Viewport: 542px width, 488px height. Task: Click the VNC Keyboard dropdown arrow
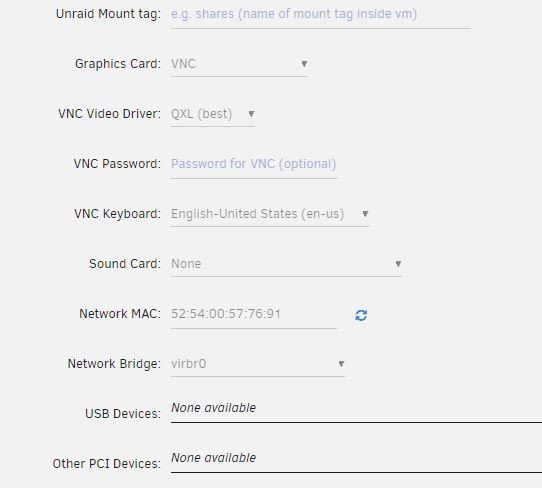pos(365,214)
